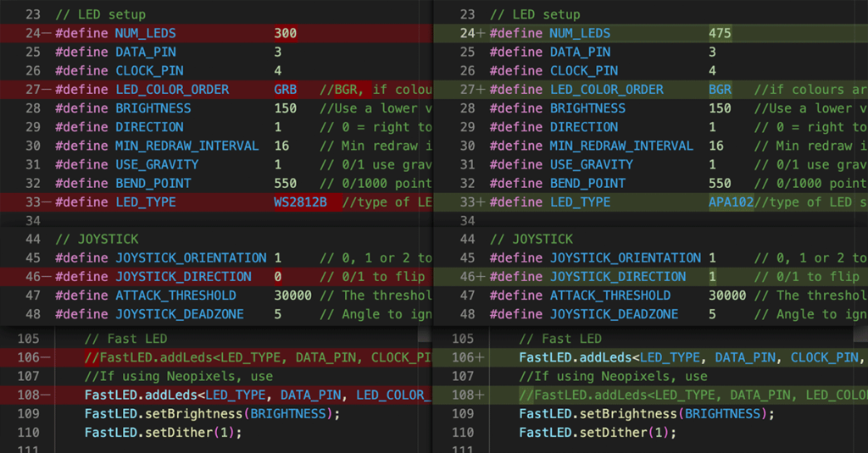The image size is (868, 453).
Task: Click the minus marker on removed line 27
Action: (x=47, y=90)
